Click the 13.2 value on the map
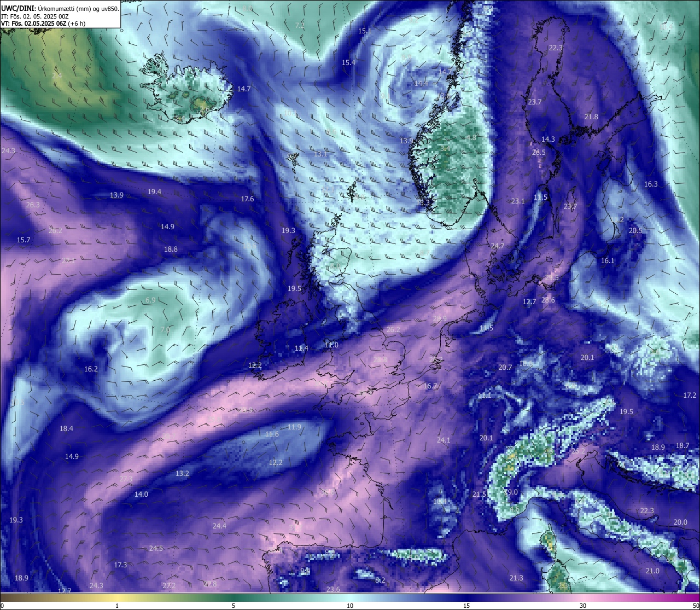The width and height of the screenshot is (700, 610). tap(182, 474)
